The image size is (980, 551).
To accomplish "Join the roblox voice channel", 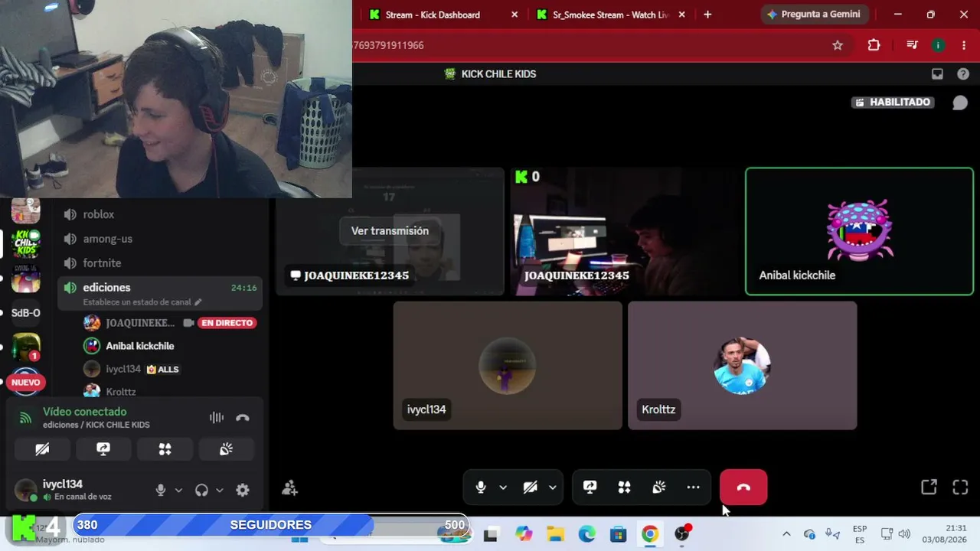I will 160,214.
